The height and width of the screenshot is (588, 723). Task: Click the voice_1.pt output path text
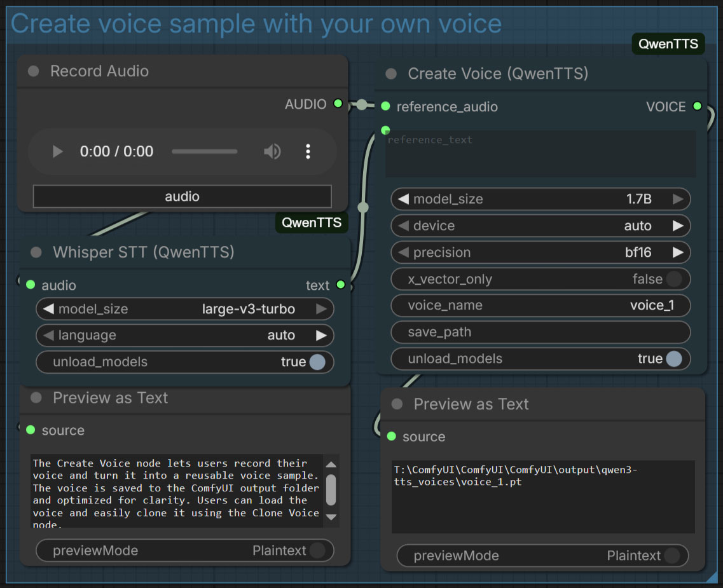(516, 475)
